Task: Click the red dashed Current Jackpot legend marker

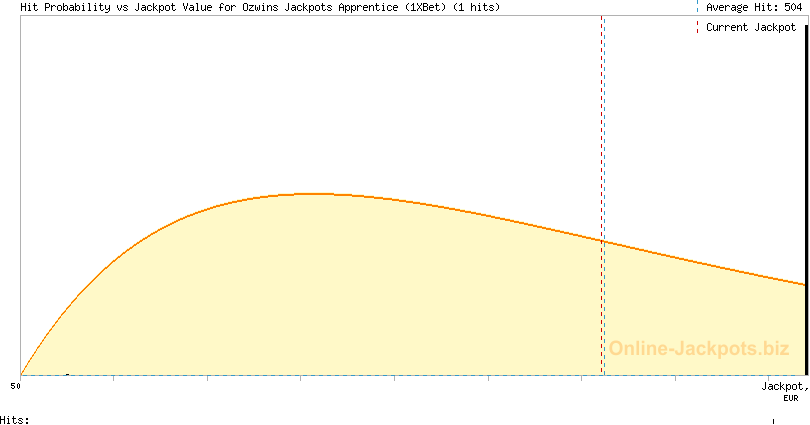Action: coord(698,27)
